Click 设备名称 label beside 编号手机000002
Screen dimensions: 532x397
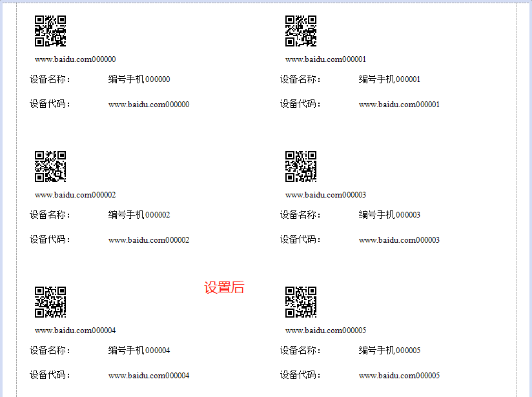[x=50, y=214]
